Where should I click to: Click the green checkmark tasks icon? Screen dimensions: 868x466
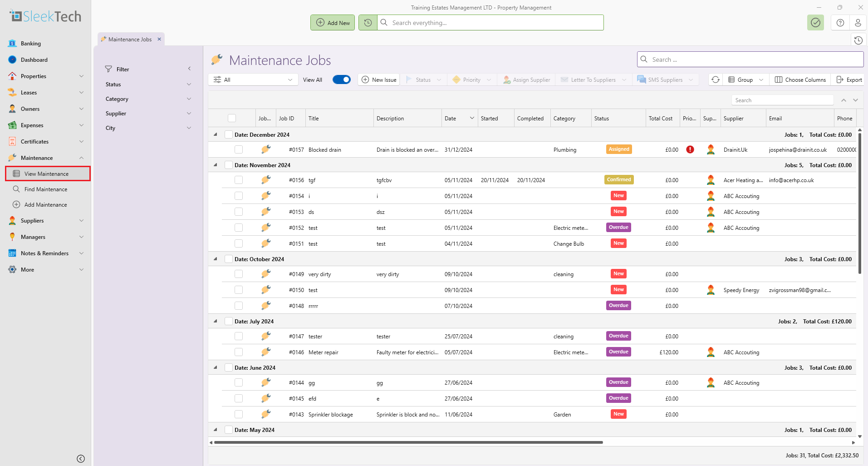815,23
